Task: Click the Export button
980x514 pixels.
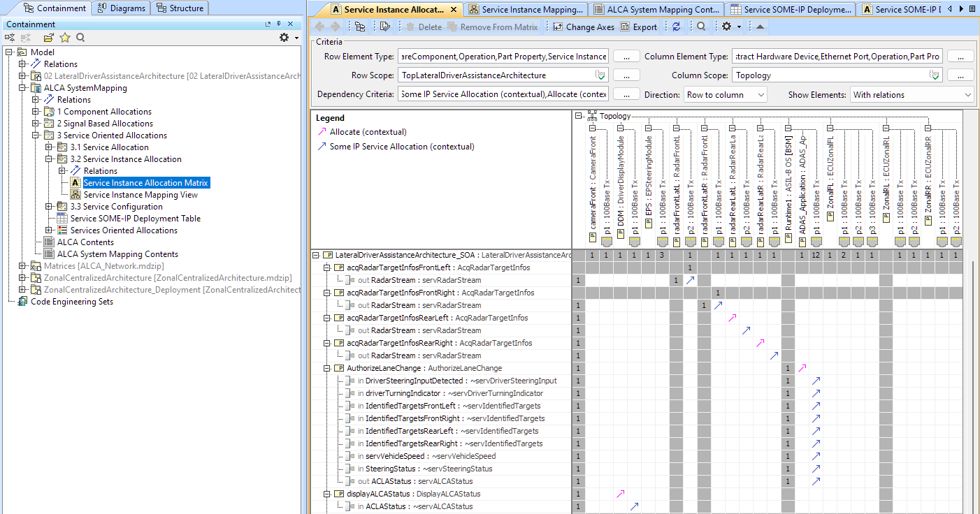Action: (638, 27)
